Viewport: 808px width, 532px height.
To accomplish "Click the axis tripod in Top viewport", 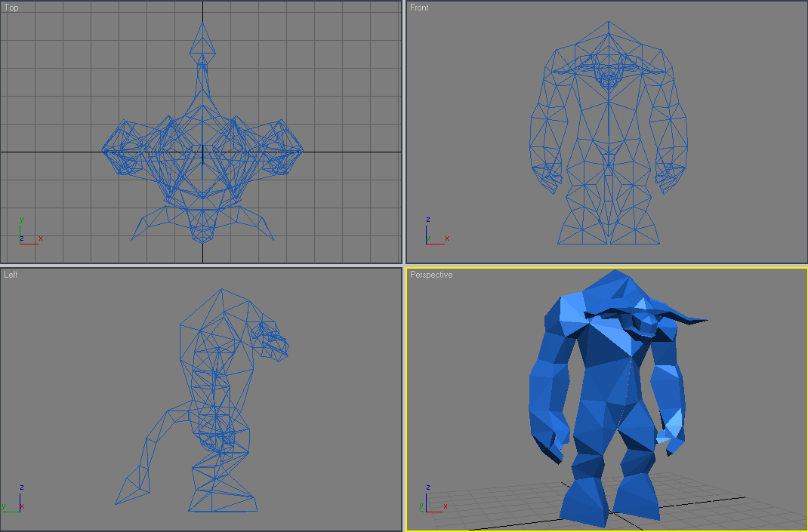I will pyautogui.click(x=30, y=231).
